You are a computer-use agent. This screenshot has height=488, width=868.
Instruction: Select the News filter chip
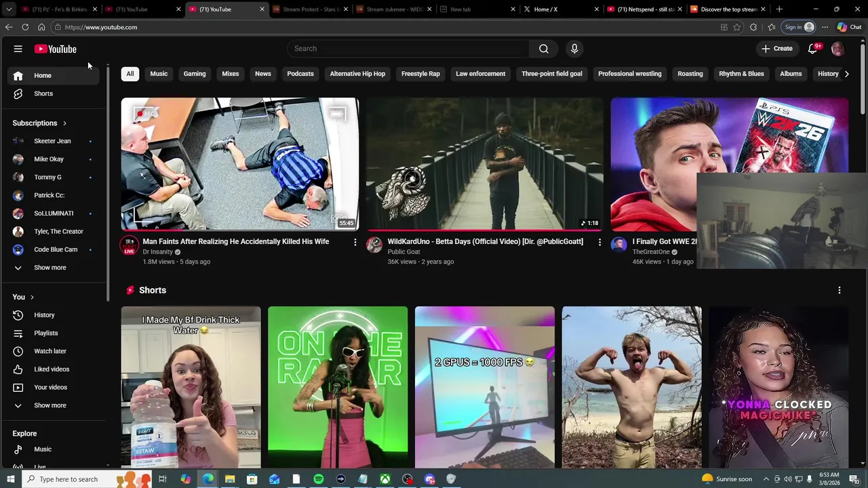[x=263, y=74]
